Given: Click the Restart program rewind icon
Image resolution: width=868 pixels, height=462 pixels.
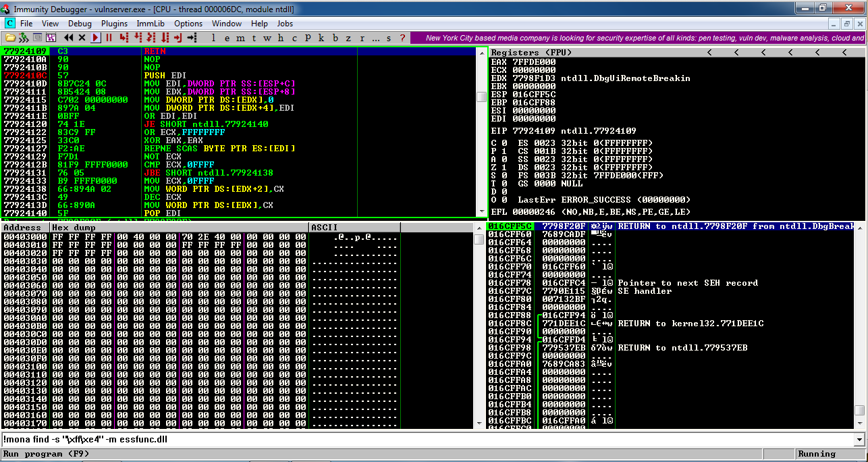Looking at the screenshot, I should coord(69,38).
